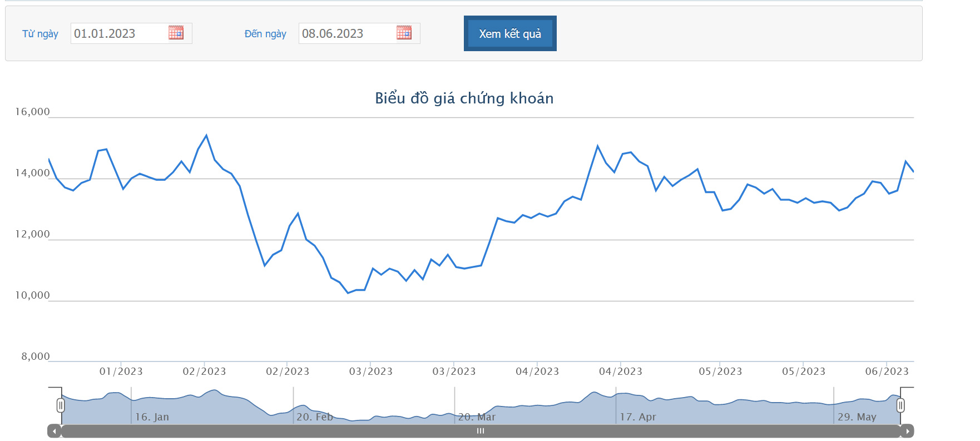The image size is (980, 441).
Task: Click the scrollbar right arrow below the chart
Action: (x=907, y=431)
